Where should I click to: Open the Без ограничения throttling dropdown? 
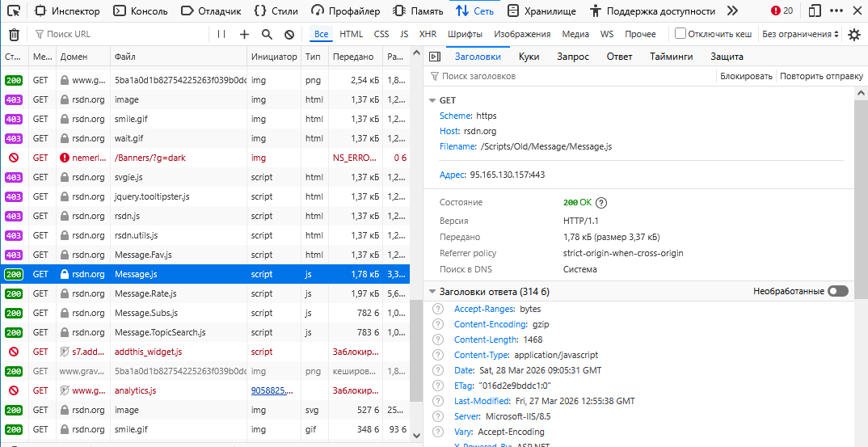point(800,34)
